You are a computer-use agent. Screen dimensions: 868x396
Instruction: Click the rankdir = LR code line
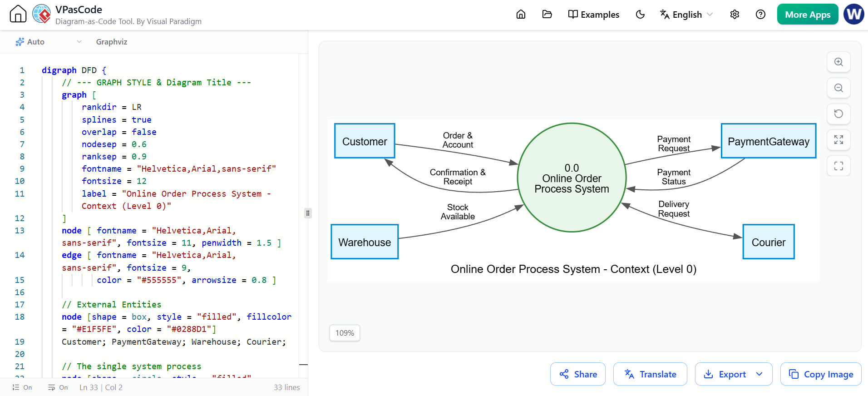click(x=112, y=107)
